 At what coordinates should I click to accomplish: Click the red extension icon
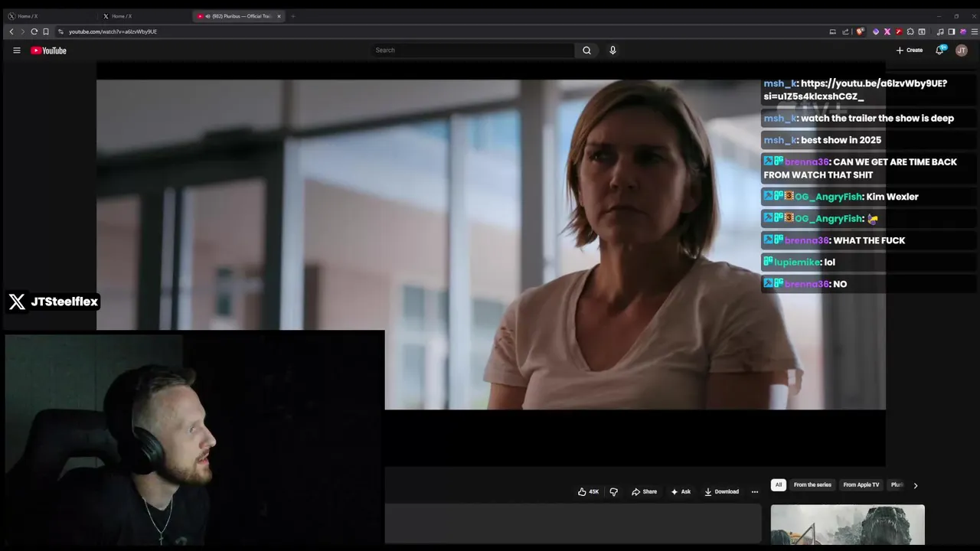pyautogui.click(x=899, y=31)
